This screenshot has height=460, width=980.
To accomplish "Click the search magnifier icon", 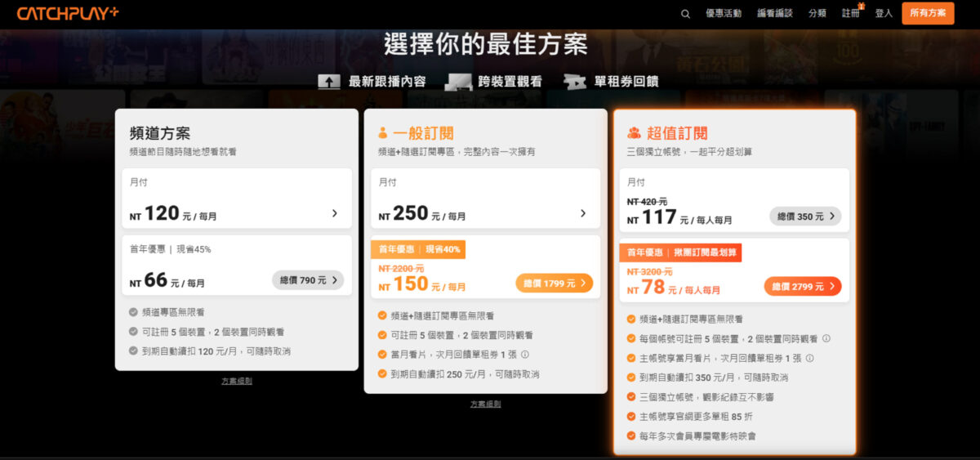I will pyautogui.click(x=685, y=13).
